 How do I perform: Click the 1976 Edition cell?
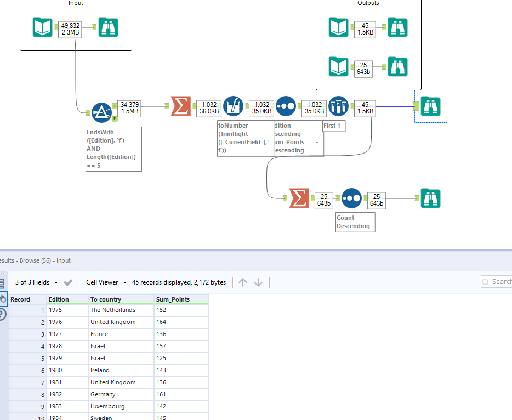click(x=67, y=322)
